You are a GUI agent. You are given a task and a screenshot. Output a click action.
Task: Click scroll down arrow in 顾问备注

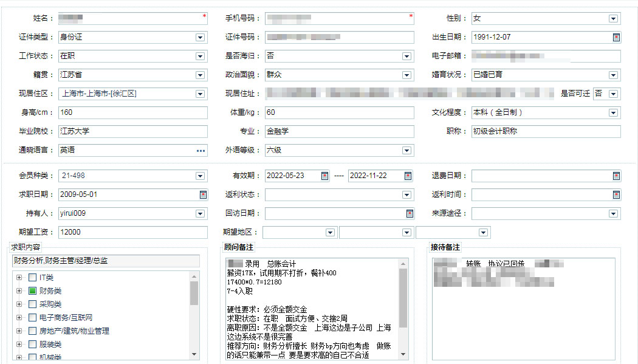click(403, 354)
